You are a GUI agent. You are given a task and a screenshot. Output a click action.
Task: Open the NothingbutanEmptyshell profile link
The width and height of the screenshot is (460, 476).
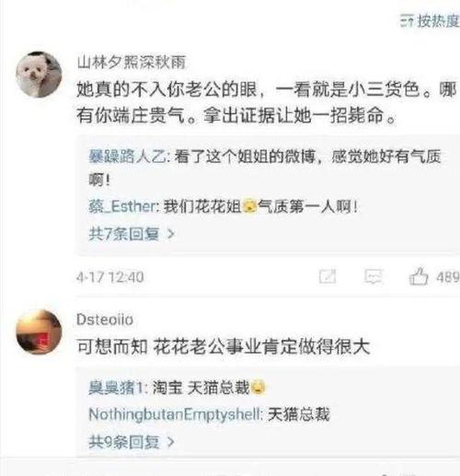tap(175, 414)
